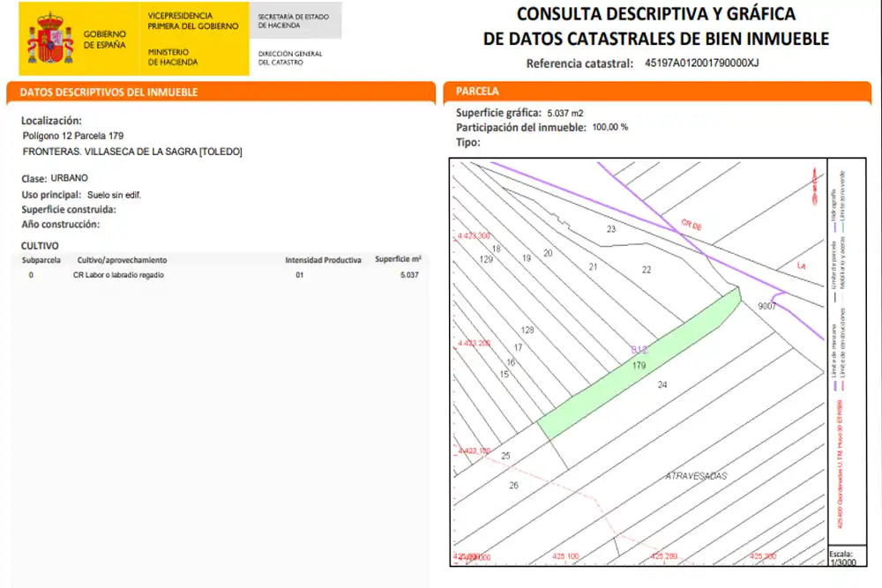Image resolution: width=882 pixels, height=588 pixels.
Task: Click the '425.200' coordinate label
Action: point(664,556)
